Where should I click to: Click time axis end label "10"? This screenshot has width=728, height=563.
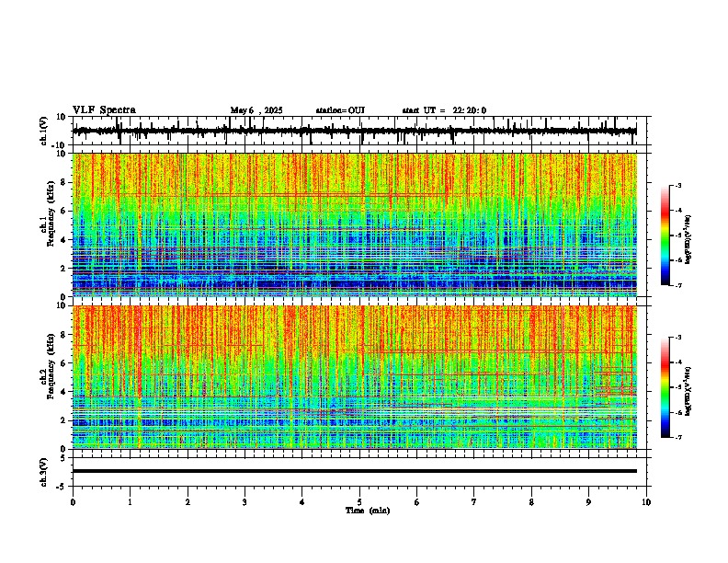[x=646, y=502]
